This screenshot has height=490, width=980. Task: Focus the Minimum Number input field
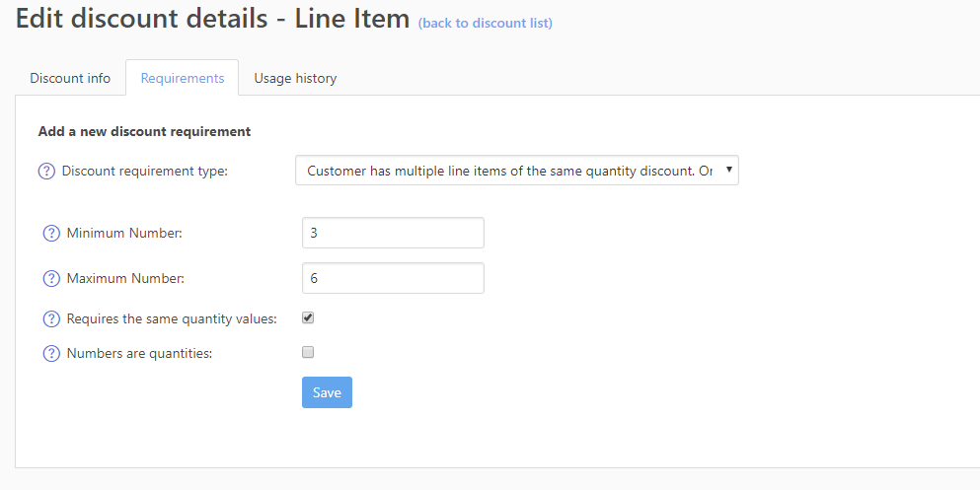click(393, 233)
